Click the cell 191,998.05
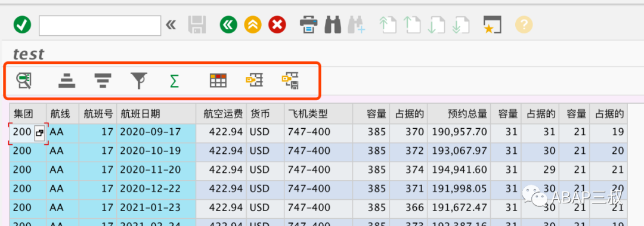The width and height of the screenshot is (644, 226). point(459,189)
